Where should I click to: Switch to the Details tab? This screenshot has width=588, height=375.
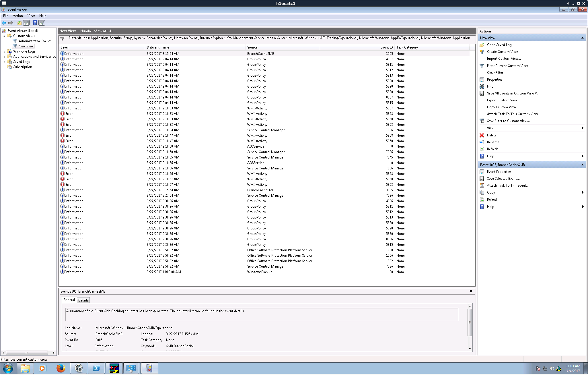point(83,300)
